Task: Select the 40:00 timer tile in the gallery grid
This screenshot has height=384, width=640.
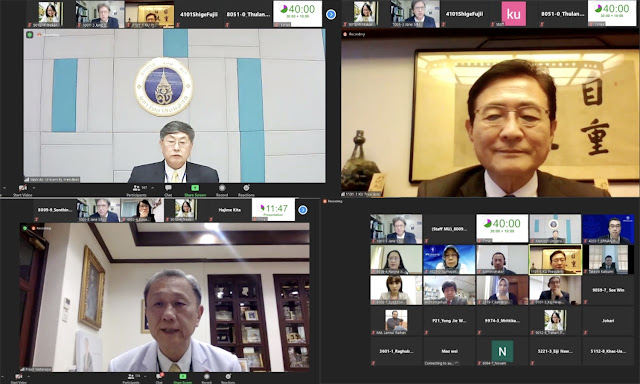Action: tap(502, 229)
